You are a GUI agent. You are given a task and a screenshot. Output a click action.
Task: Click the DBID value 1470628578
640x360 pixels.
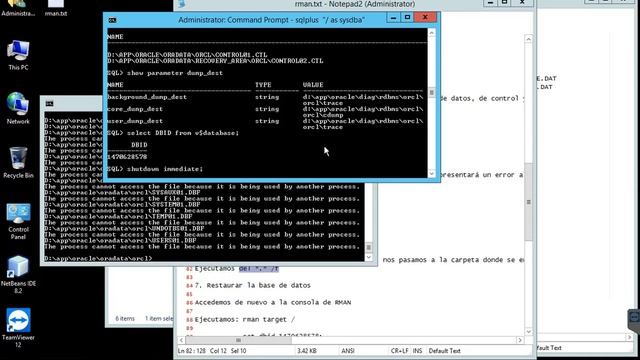click(127, 157)
